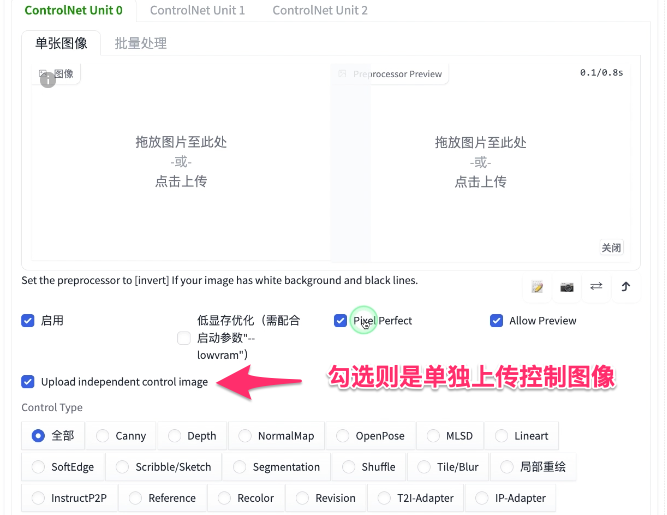Click the camera webcam icon
Image resolution: width=667 pixels, height=515 pixels.
coord(567,287)
